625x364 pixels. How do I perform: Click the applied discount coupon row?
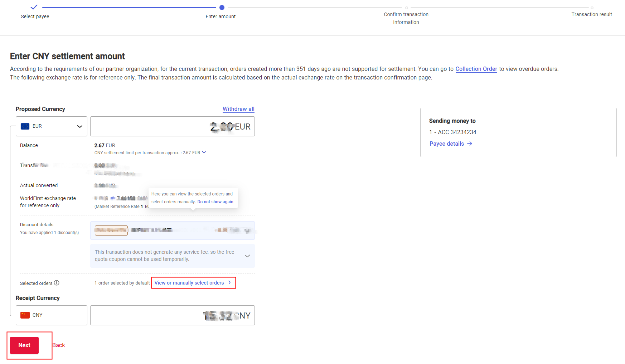pyautogui.click(x=173, y=230)
